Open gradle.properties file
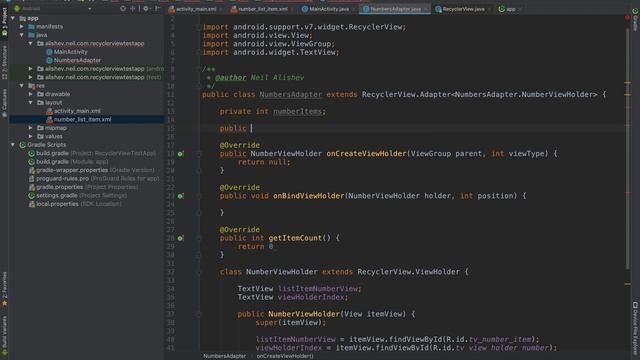The height and width of the screenshot is (360, 640). tap(87, 187)
